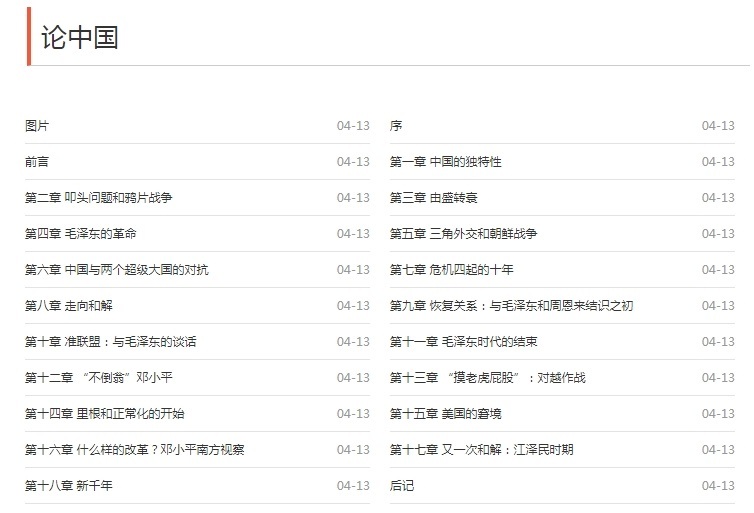The height and width of the screenshot is (513, 754).
Task: Click the 后记 entry
Action: 402,486
